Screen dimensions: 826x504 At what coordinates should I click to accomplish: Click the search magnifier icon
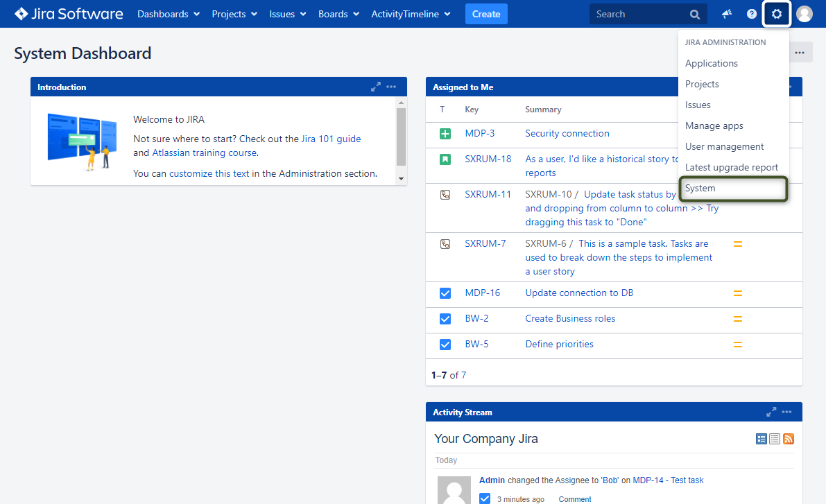point(695,15)
